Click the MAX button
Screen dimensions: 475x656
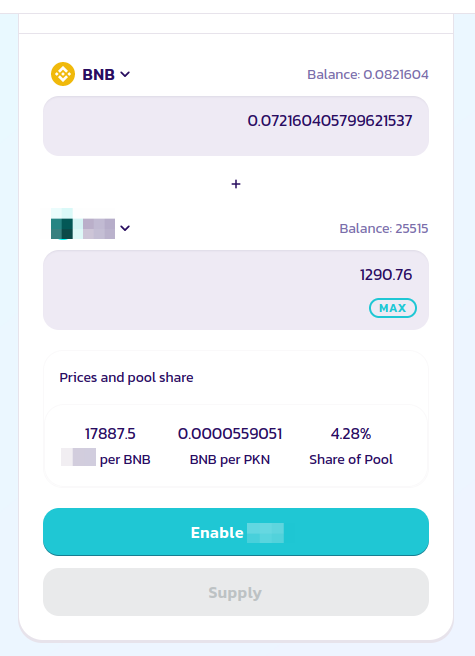point(393,308)
